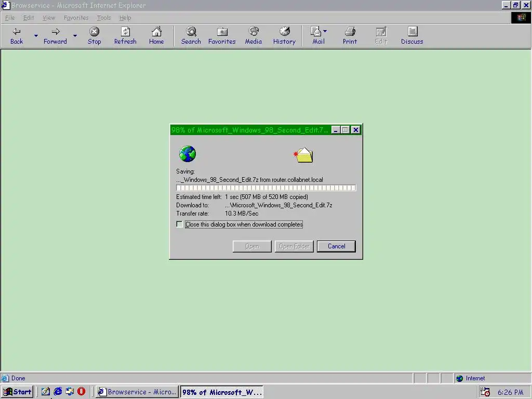Viewport: 532px width, 399px height.
Task: Open the Mail dropdown arrow
Action: [325, 31]
